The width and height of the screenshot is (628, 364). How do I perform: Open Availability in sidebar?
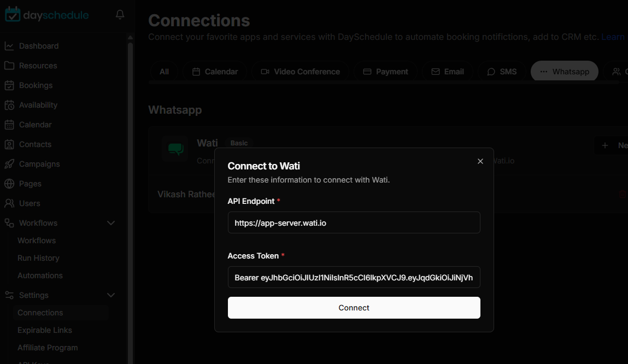coord(38,105)
